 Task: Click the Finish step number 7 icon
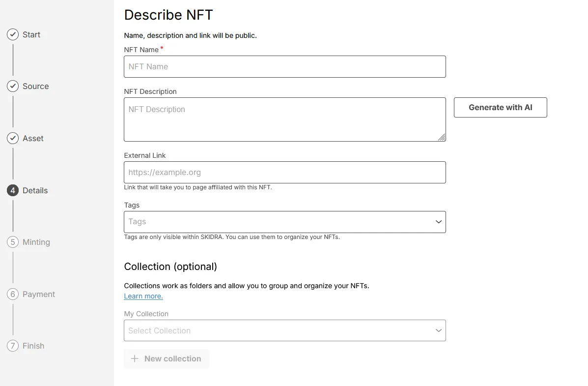click(13, 346)
